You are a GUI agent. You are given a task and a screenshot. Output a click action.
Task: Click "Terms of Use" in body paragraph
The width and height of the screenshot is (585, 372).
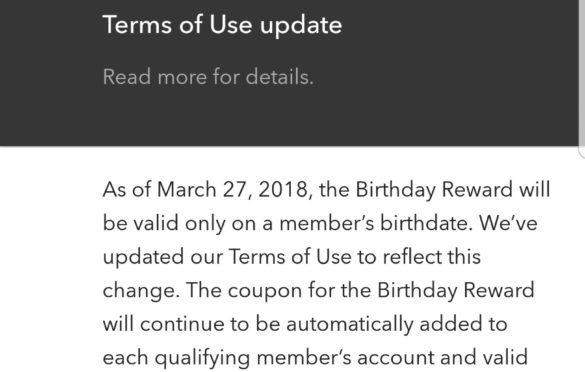[290, 257]
